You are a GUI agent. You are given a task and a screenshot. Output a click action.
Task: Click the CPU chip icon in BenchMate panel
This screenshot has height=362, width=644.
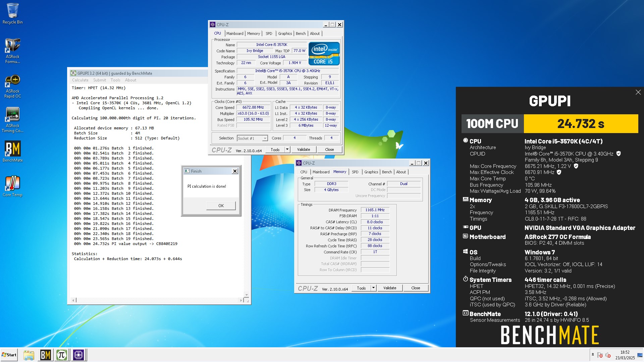(x=465, y=140)
